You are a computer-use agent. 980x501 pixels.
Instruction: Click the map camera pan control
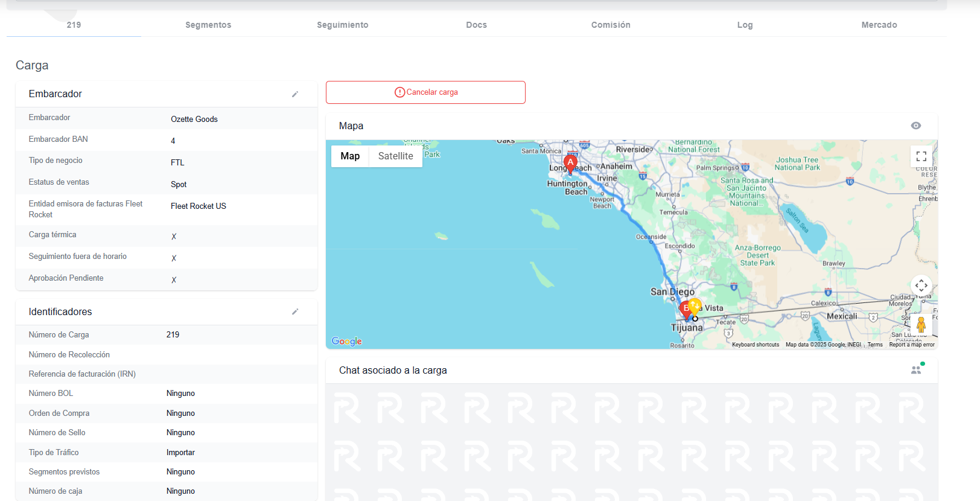click(921, 286)
